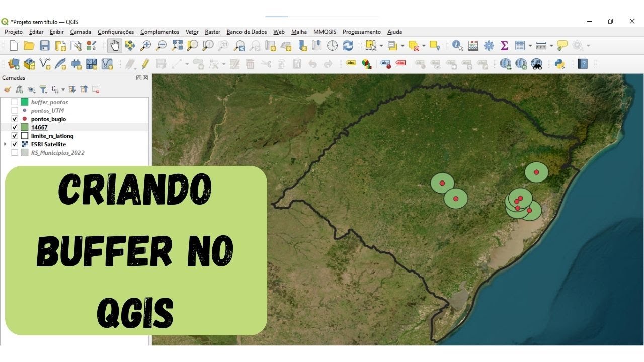Click the Expand All icon in Camadas
Viewport: 644px width, 362px height.
(72, 89)
